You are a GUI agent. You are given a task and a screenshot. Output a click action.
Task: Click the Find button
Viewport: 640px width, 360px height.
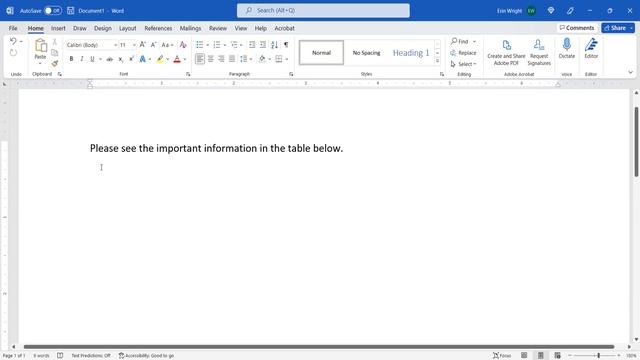coord(460,41)
